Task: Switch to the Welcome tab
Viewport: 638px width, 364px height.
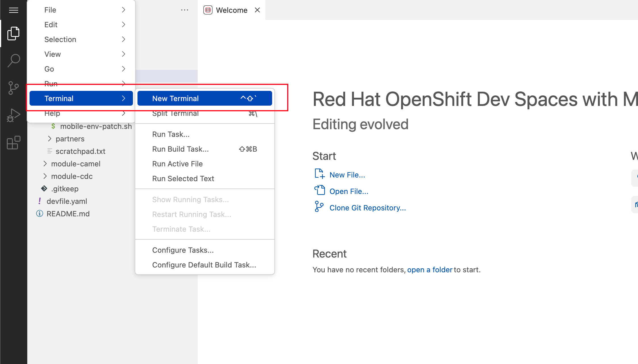Action: (232, 10)
